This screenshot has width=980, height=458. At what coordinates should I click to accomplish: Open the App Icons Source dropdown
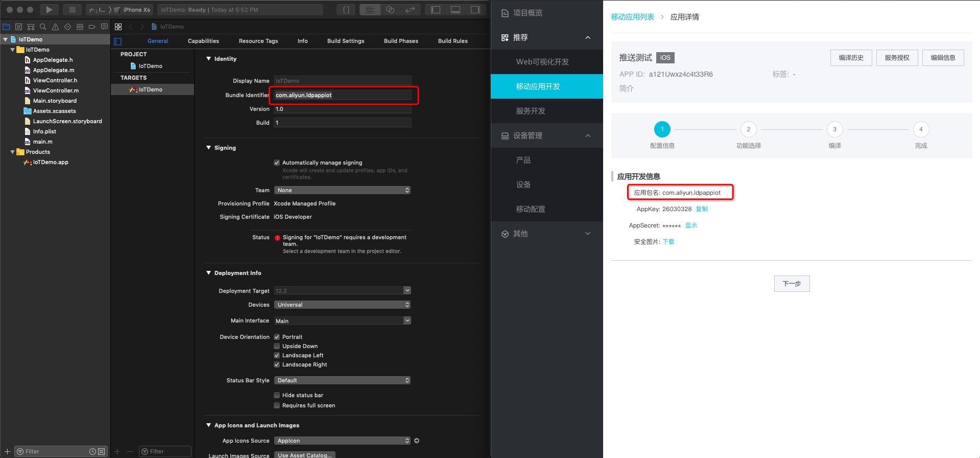click(x=342, y=441)
